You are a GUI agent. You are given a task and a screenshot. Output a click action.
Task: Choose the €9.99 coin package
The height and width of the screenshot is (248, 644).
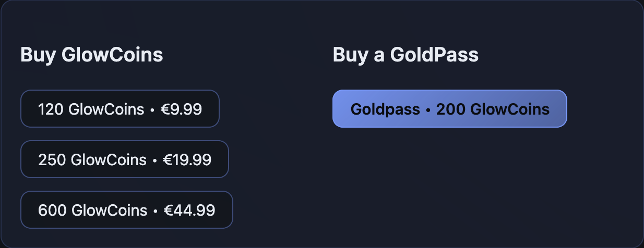coord(120,109)
